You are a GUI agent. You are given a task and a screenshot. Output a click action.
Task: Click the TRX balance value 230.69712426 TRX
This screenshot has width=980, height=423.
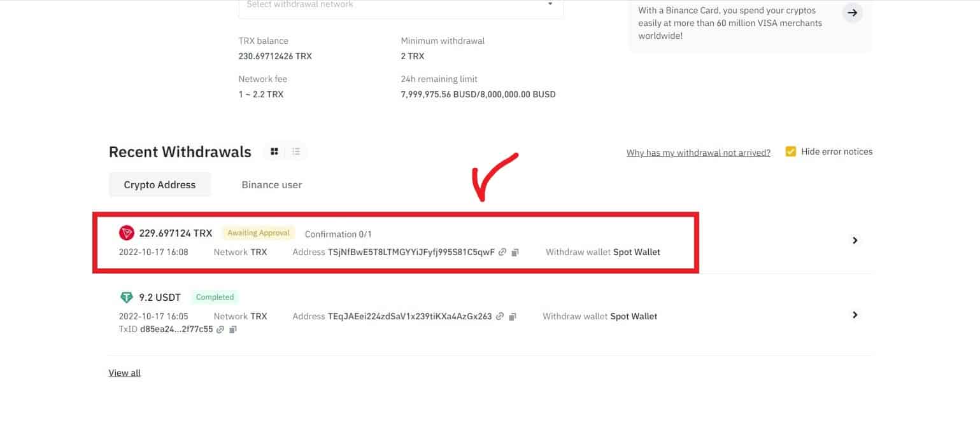click(275, 56)
